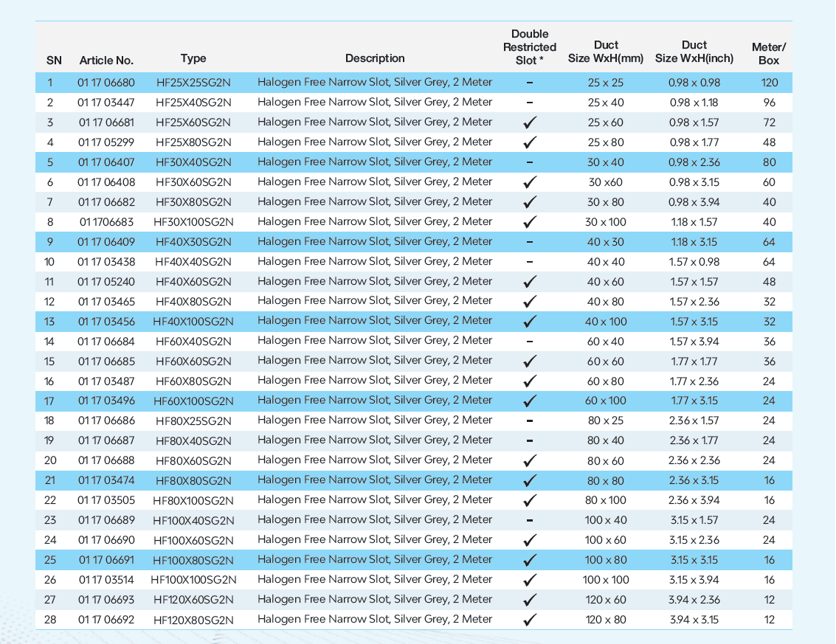Click the 'Description' column header
This screenshot has width=836, height=644.
[x=375, y=58]
